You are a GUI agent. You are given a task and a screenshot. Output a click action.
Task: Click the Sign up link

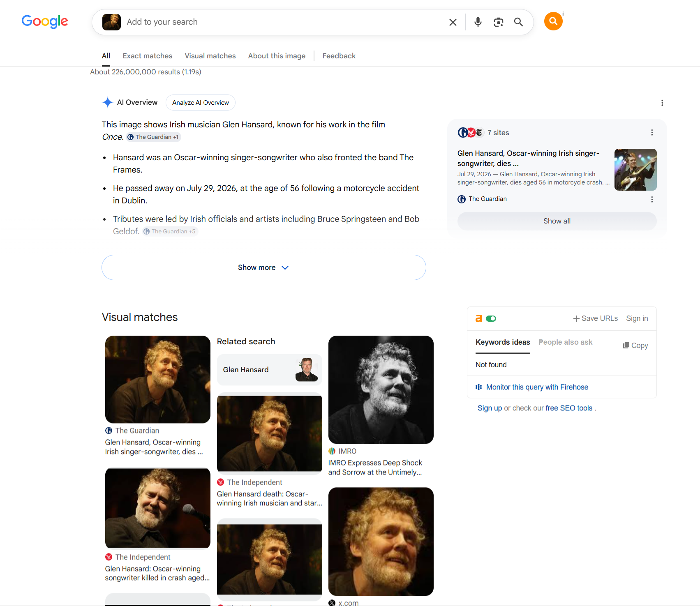tap(490, 408)
